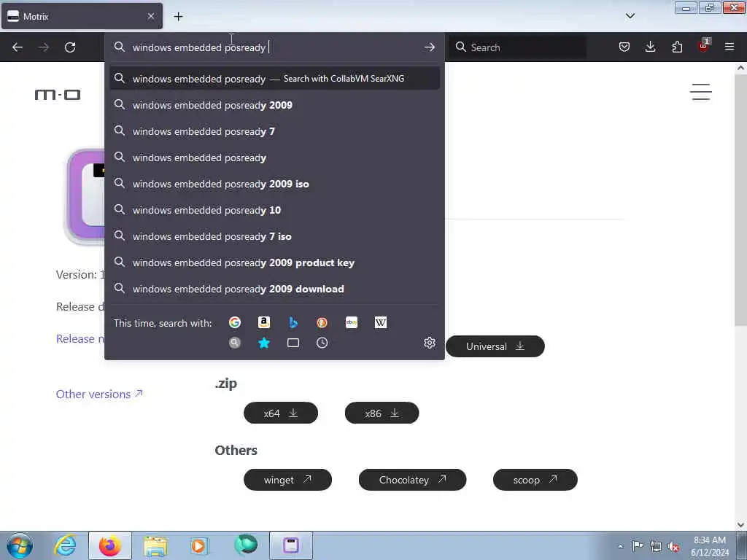
Task: Click into the address bar text
Action: (x=274, y=47)
